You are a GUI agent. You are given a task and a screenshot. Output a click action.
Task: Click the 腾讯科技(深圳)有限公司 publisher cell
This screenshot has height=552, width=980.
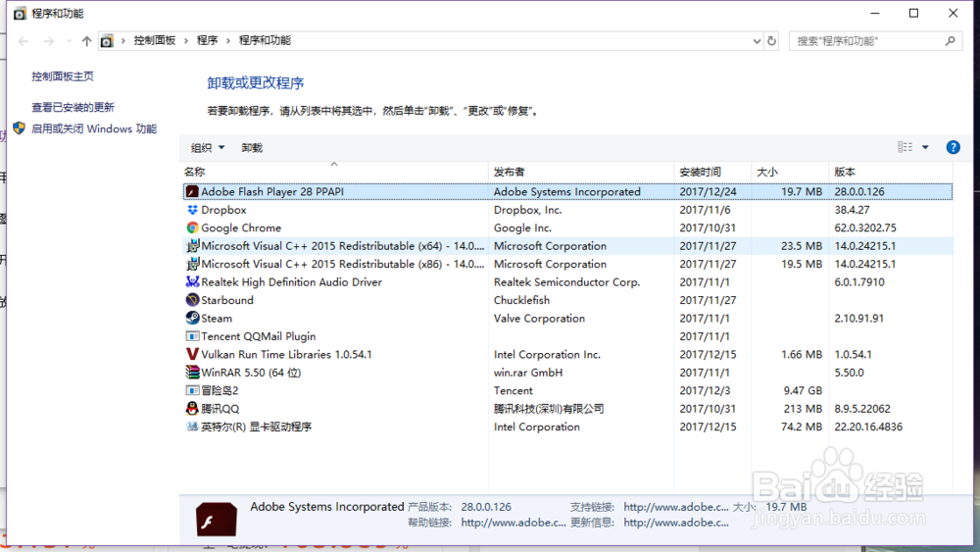[548, 409]
